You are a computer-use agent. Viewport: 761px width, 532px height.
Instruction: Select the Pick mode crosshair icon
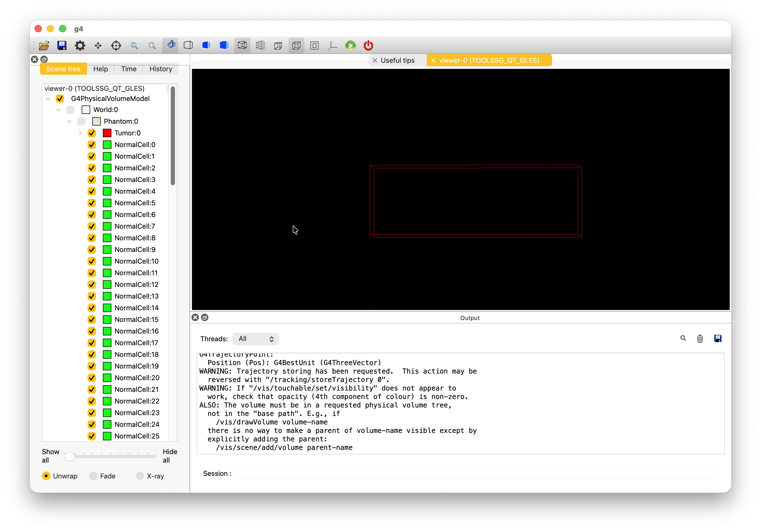[116, 45]
